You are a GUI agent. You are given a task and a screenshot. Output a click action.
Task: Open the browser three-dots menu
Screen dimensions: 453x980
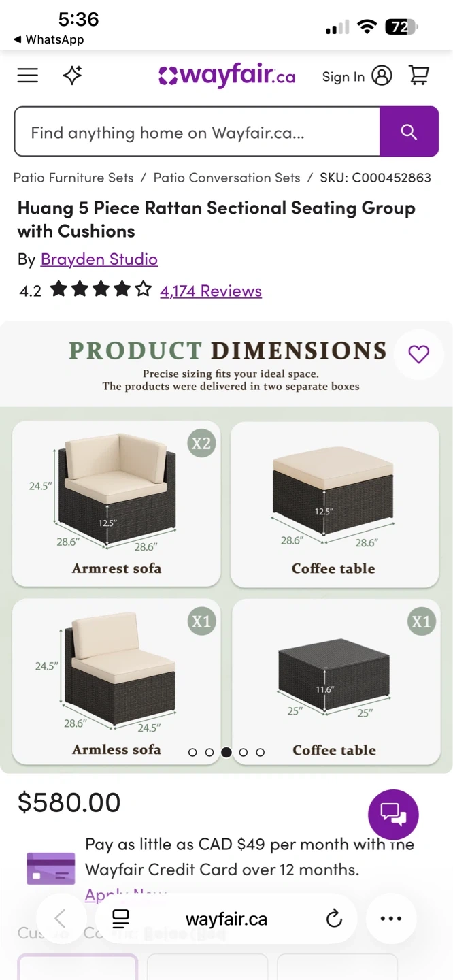tap(391, 919)
